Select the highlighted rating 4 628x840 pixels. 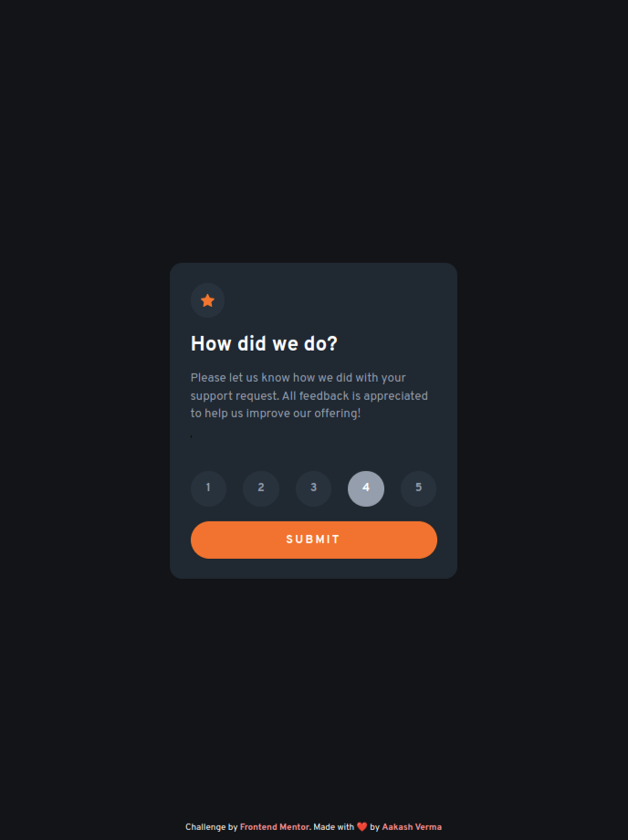coord(366,488)
